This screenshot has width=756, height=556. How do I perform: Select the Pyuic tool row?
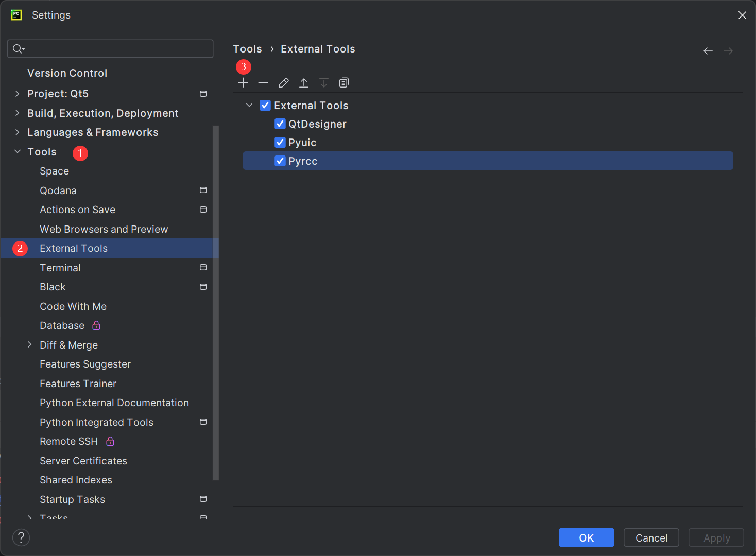click(x=488, y=143)
